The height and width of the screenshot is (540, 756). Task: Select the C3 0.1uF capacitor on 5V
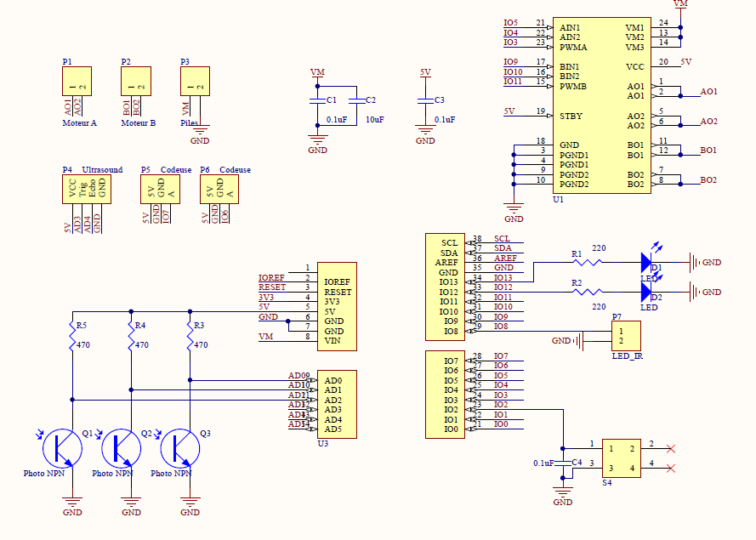pos(425,100)
